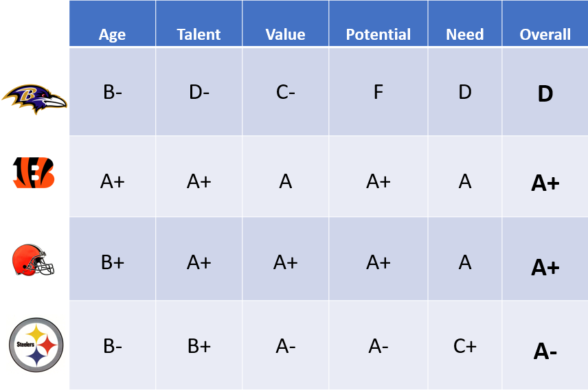Screen dimensions: 588x390
Task: Click the Cleveland Browns helmet logo
Action: tap(33, 260)
